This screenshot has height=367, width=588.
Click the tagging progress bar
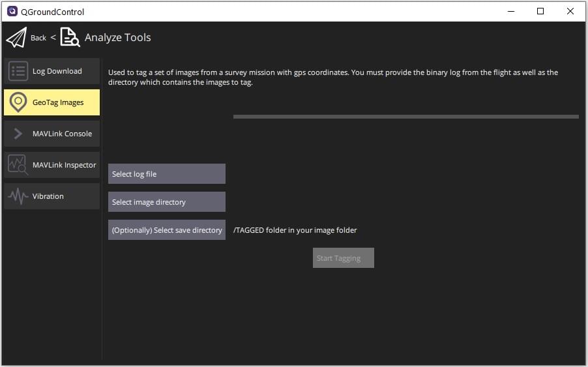pos(405,117)
